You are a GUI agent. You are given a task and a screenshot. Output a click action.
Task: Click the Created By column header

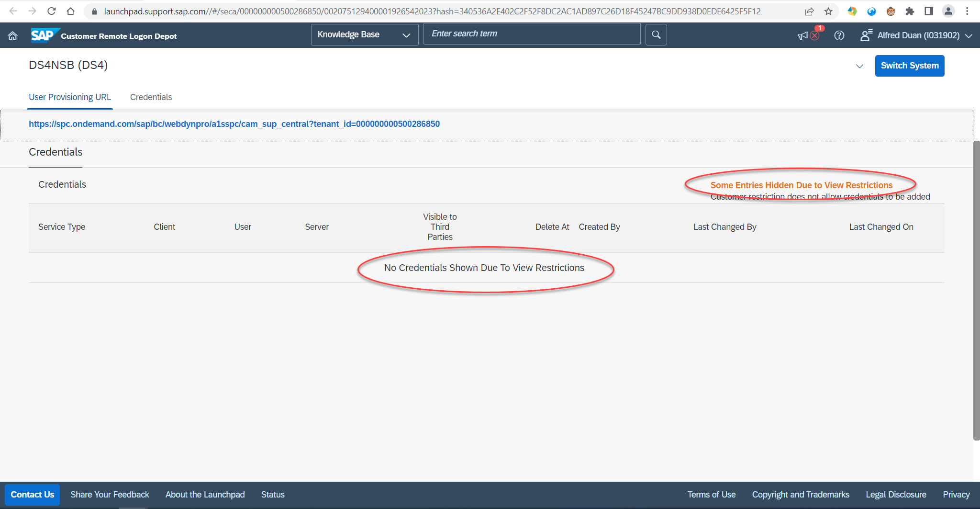coord(599,227)
